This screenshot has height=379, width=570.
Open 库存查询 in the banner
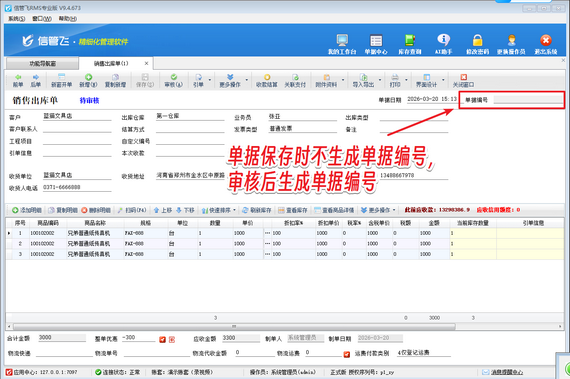[410, 44]
